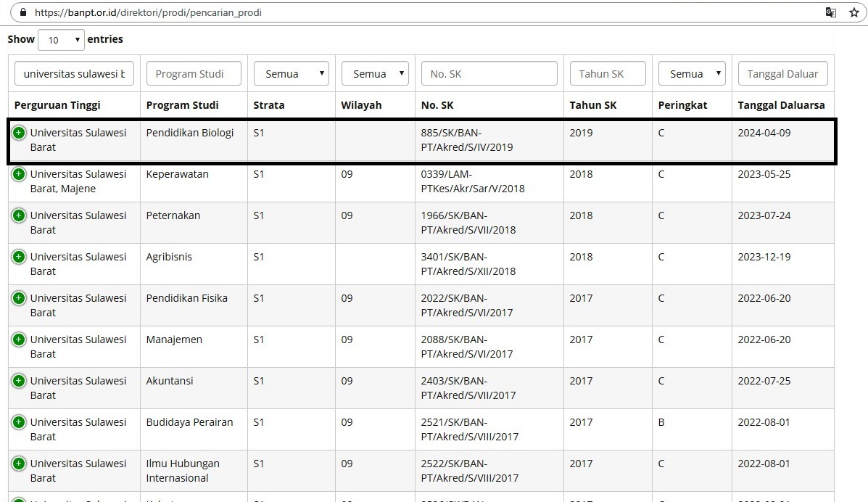868x502 pixels.
Task: Click the green plus beside Manajemen
Action: (19, 340)
